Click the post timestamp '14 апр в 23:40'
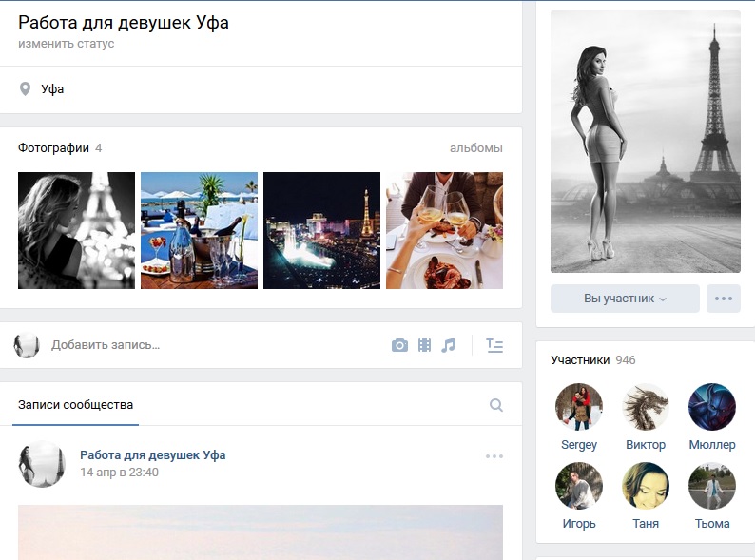Screen dimensions: 755x560 point(120,473)
